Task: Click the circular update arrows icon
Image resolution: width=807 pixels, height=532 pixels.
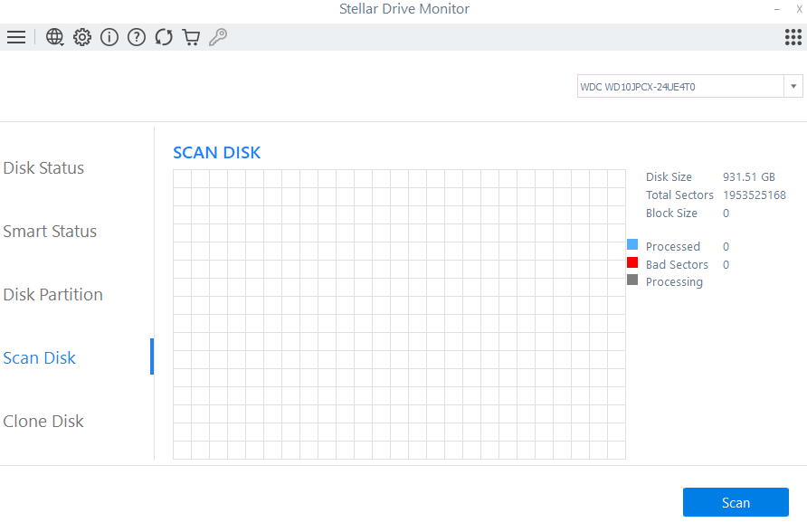Action: [164, 37]
